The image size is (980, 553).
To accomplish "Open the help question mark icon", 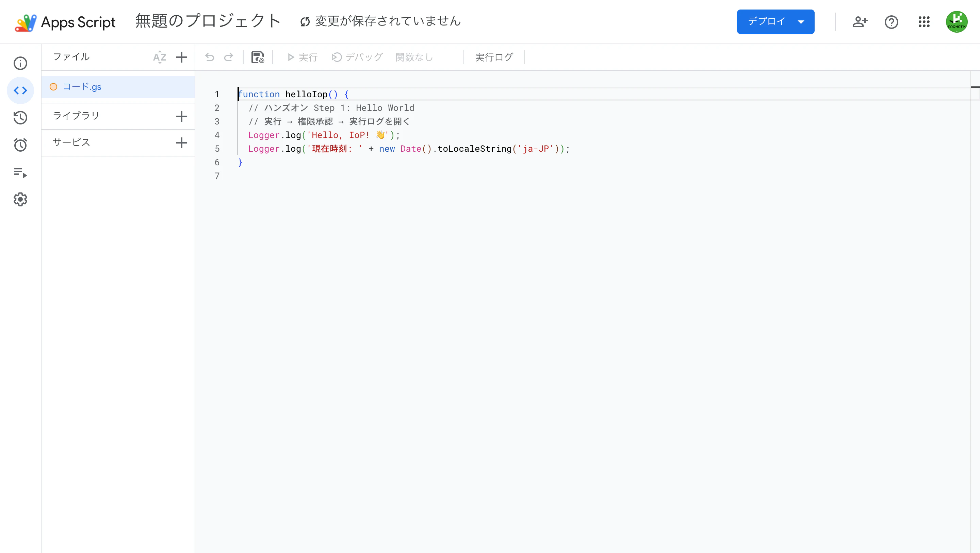I will 892,22.
